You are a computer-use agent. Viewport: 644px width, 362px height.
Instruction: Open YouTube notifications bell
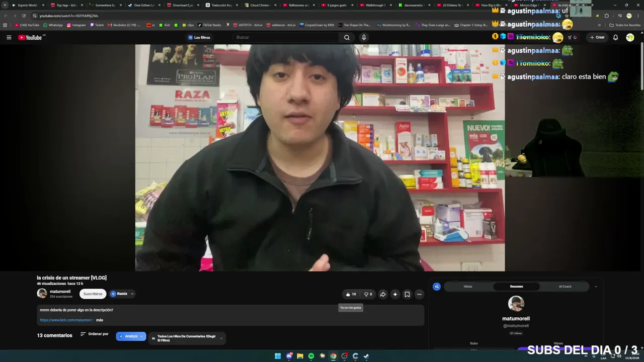[x=615, y=38]
